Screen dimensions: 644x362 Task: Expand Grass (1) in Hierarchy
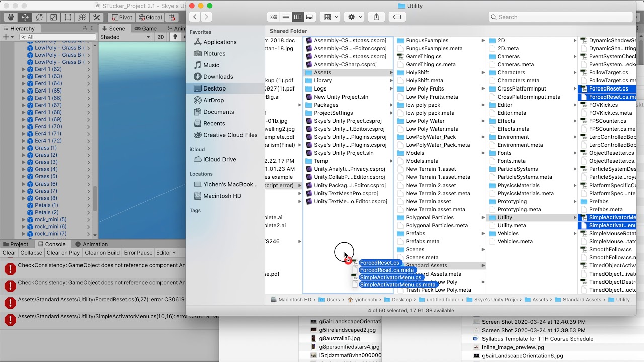click(23, 148)
